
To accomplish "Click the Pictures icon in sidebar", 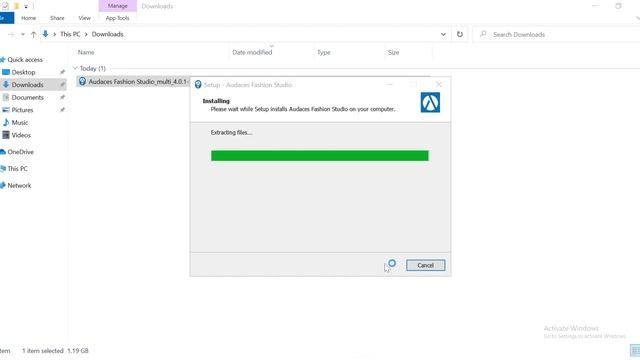I will pyautogui.click(x=6, y=110).
